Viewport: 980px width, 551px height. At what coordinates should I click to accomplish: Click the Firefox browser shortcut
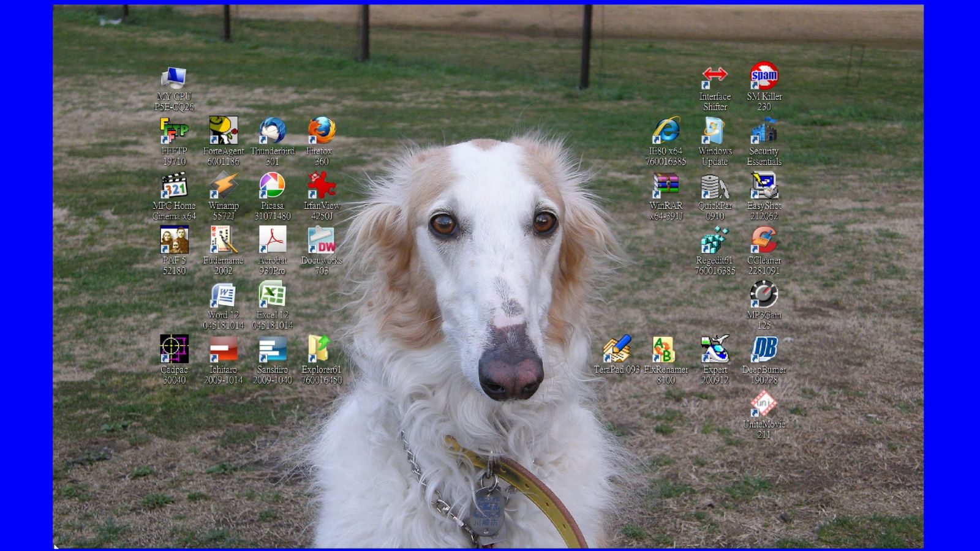[x=322, y=131]
